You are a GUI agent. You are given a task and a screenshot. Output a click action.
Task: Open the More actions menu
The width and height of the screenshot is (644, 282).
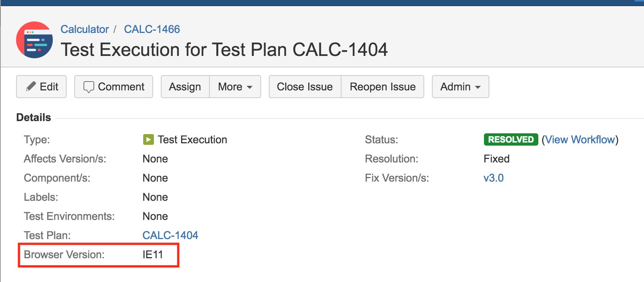pos(235,87)
